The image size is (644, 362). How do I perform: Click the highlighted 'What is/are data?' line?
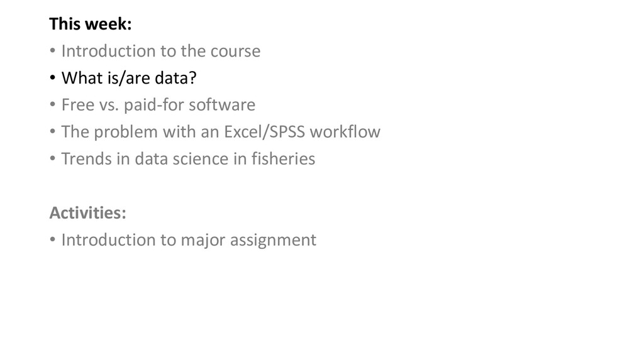click(x=129, y=78)
